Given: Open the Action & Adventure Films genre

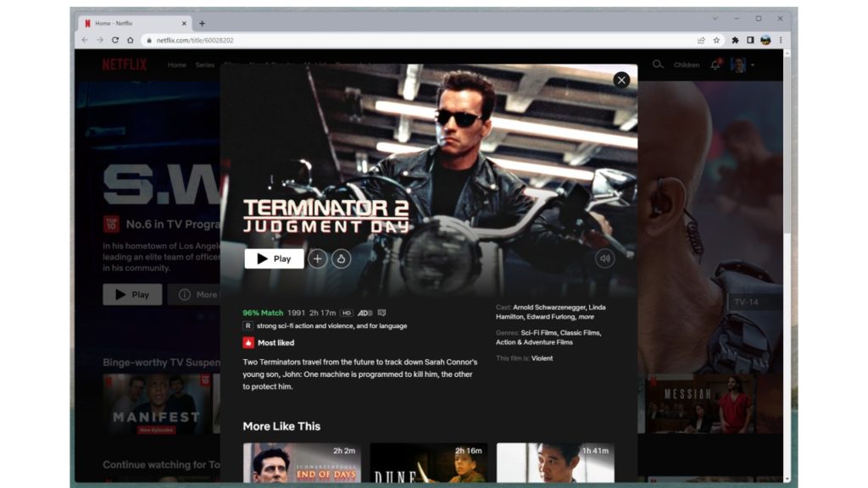Looking at the screenshot, I should [x=534, y=342].
